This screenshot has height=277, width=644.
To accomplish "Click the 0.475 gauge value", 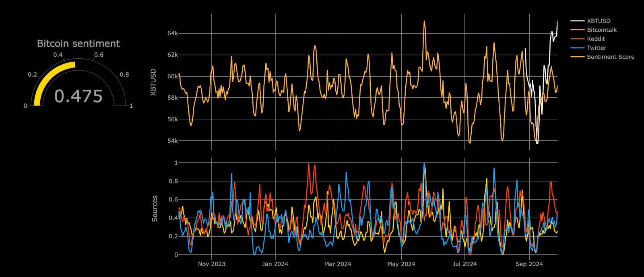I will point(78,96).
